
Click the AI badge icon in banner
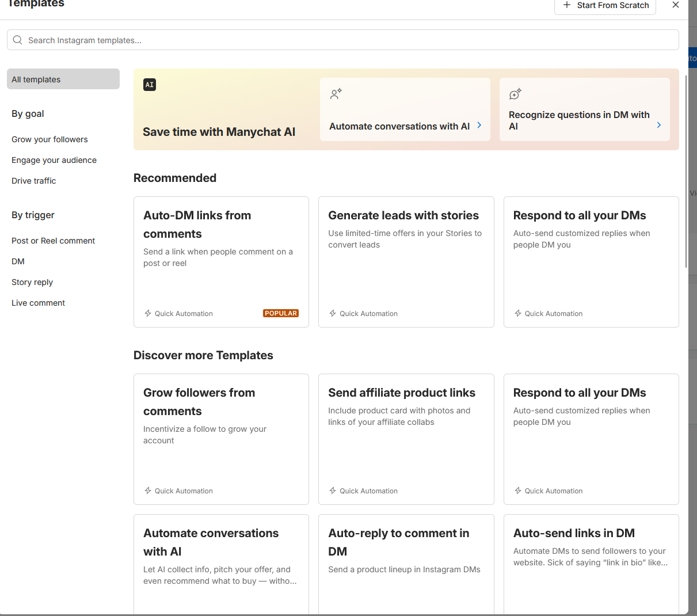[x=150, y=85]
